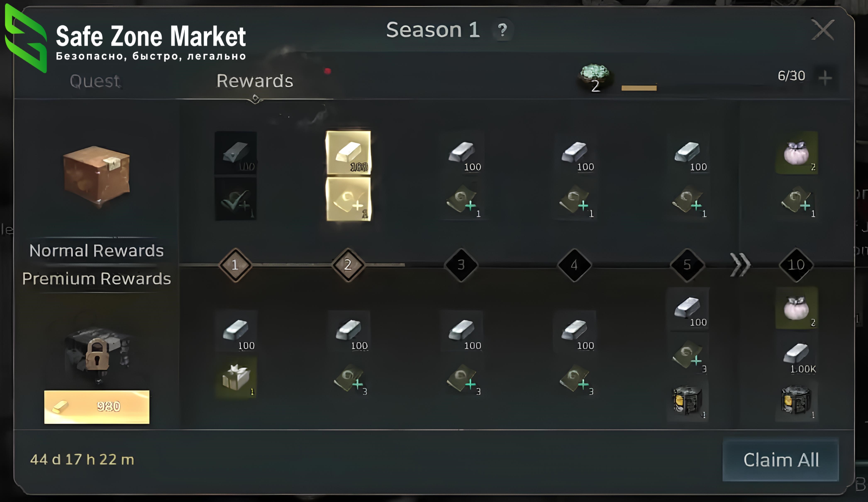Add season points with the plus button

coord(825,78)
